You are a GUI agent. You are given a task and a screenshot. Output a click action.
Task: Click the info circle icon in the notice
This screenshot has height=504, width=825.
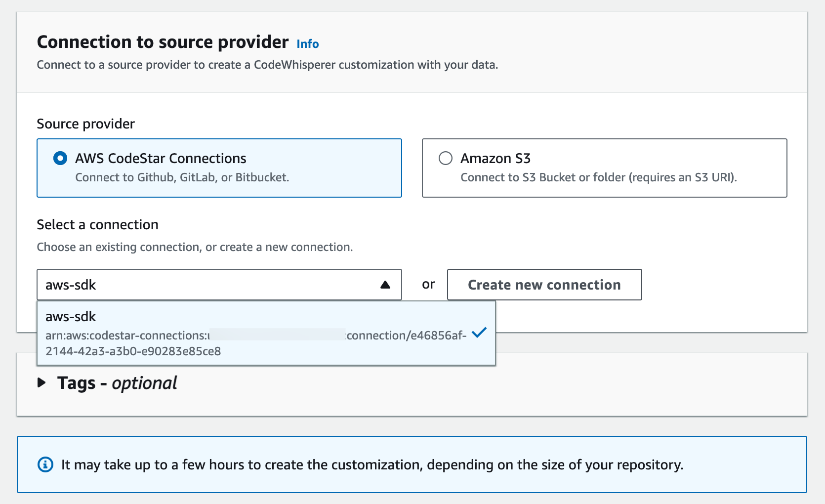[45, 464]
